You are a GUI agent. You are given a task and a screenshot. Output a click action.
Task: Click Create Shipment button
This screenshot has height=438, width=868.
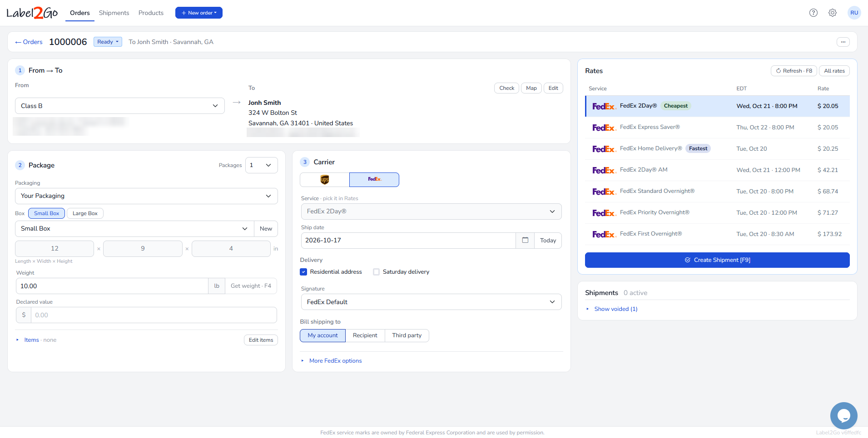pos(717,260)
